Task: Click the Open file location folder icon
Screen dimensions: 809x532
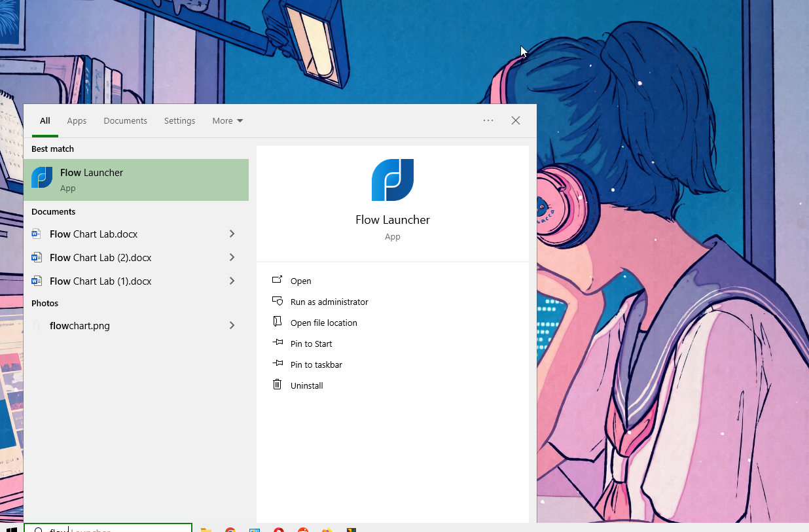Action: click(278, 322)
